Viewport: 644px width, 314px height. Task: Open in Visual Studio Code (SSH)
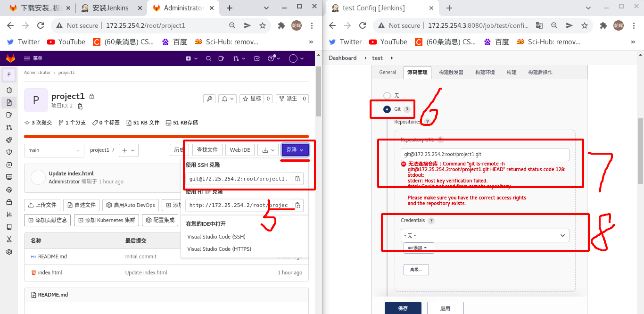tap(216, 237)
